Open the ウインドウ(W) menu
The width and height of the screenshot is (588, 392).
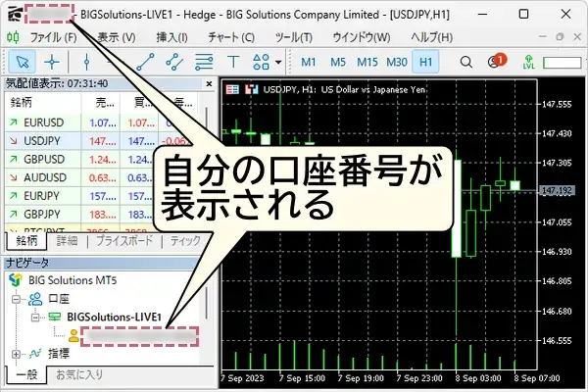click(x=362, y=37)
